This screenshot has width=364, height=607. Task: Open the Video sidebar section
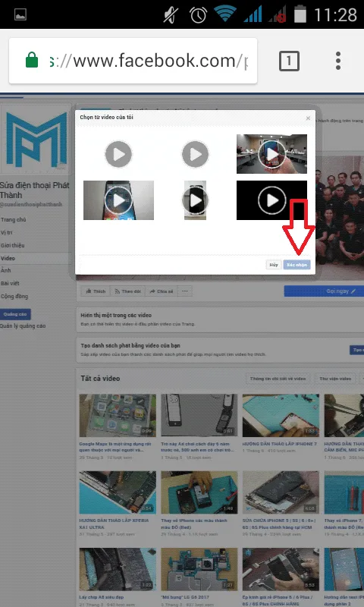point(8,258)
